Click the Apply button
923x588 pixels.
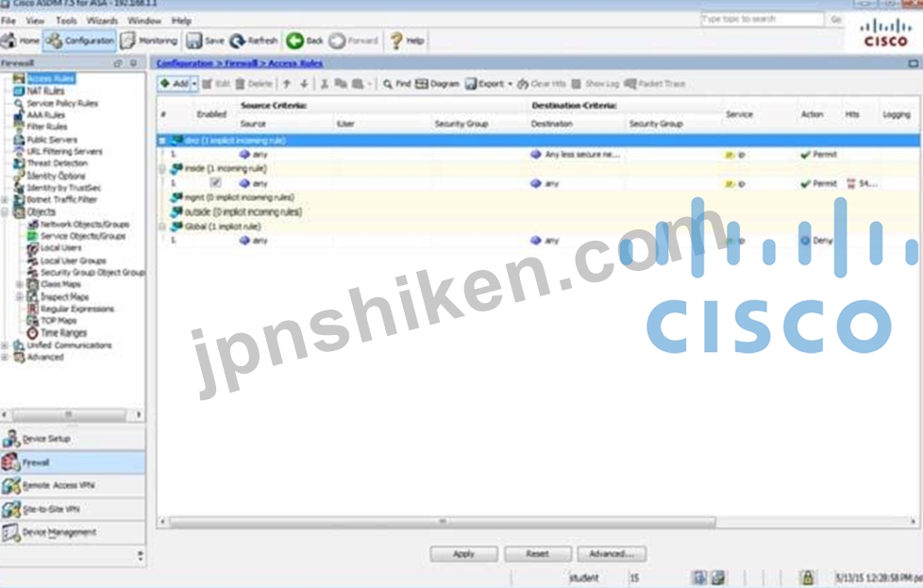[463, 554]
